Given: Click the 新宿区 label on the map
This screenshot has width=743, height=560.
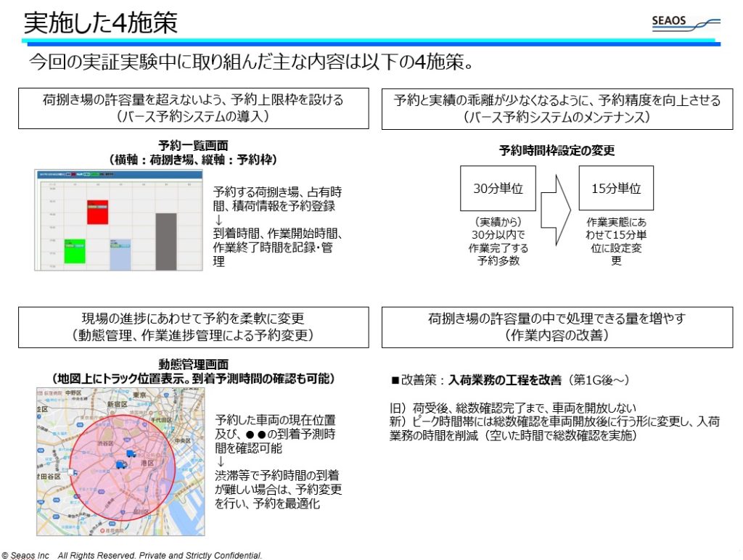Looking at the screenshot, I should [117, 403].
